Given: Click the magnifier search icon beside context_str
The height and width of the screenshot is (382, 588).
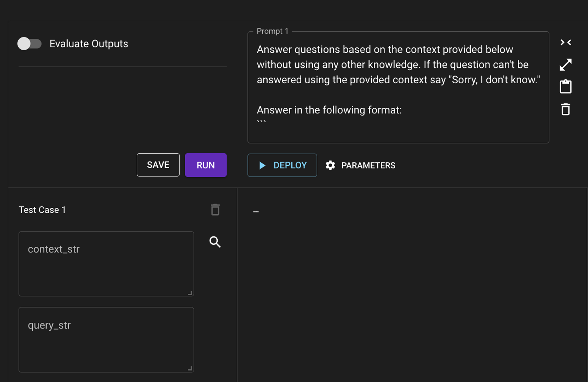Looking at the screenshot, I should pyautogui.click(x=215, y=242).
